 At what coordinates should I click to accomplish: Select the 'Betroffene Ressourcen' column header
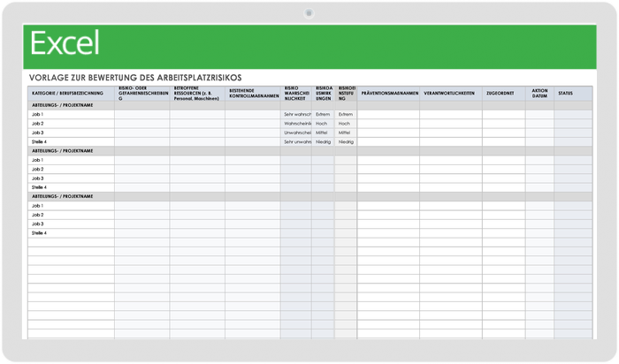pyautogui.click(x=197, y=94)
